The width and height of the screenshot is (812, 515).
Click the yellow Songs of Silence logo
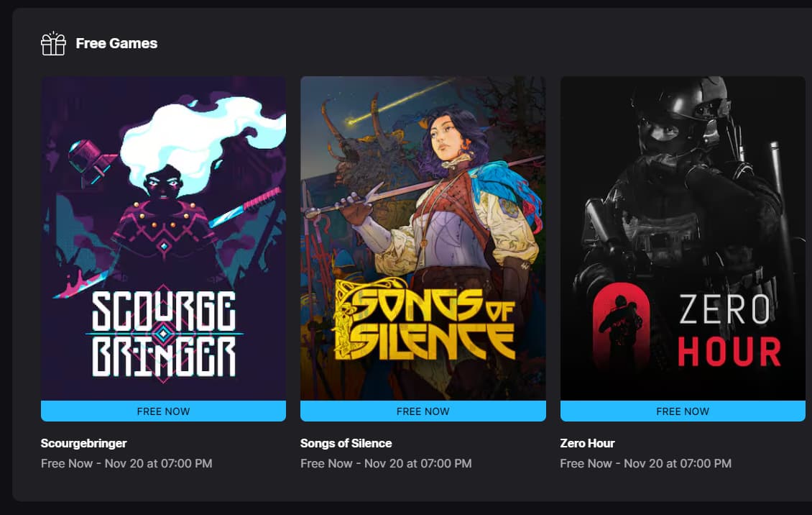tap(425, 320)
